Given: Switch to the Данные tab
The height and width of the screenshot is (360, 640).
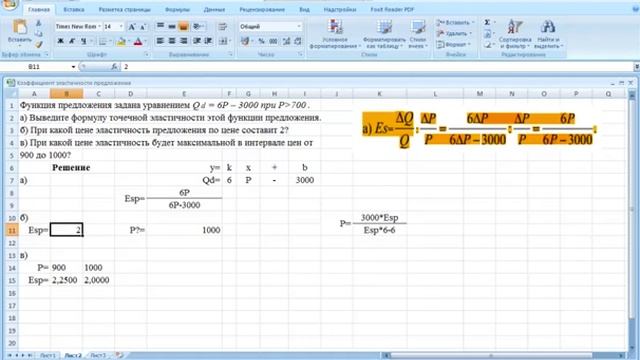Looking at the screenshot, I should (214, 9).
